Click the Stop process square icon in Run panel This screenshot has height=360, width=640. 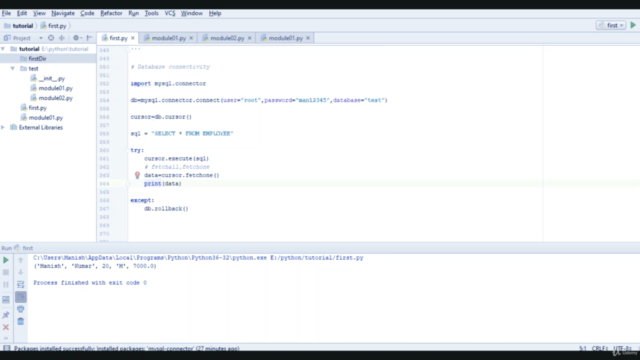point(6,272)
